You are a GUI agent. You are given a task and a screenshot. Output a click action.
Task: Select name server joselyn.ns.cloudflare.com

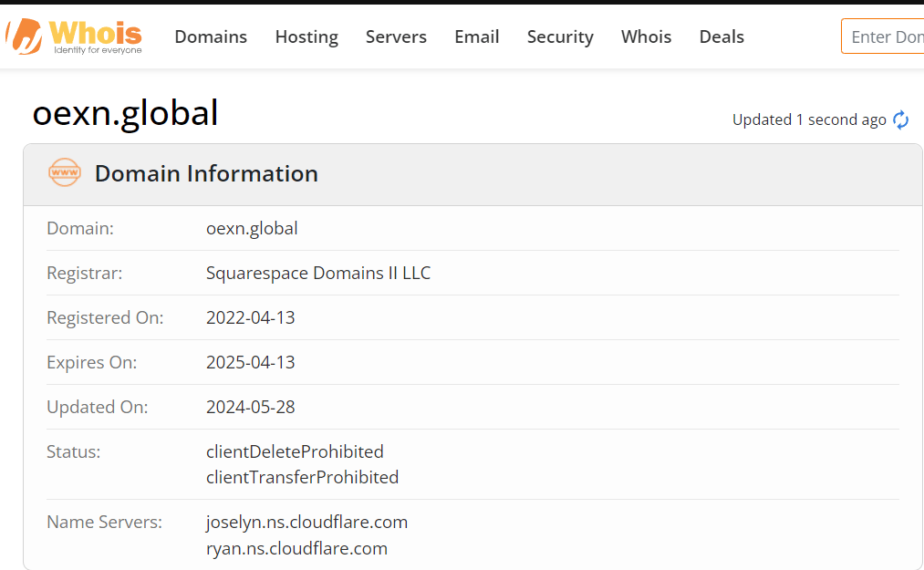tap(306, 523)
